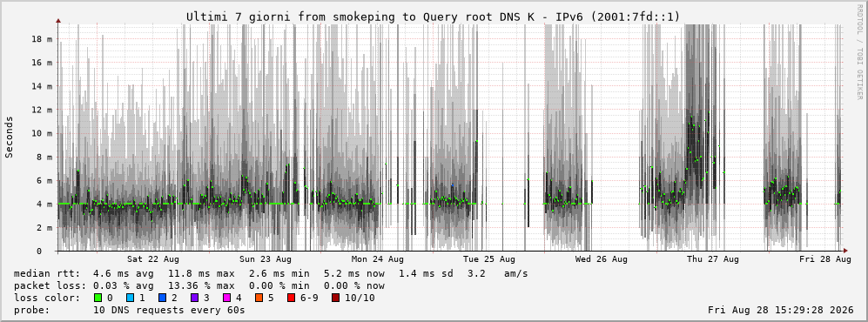Click the magenta loss color 4 swatch
This screenshot has width=868, height=322.
(x=226, y=299)
